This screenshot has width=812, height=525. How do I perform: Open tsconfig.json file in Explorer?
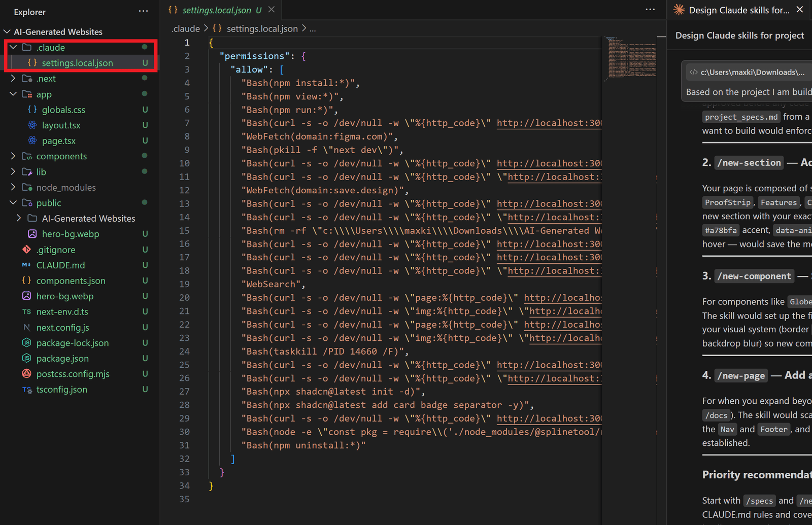pyautogui.click(x=62, y=390)
